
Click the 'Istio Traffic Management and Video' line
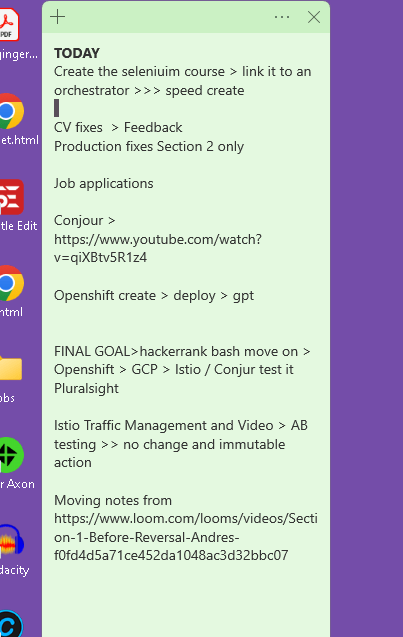tap(181, 425)
